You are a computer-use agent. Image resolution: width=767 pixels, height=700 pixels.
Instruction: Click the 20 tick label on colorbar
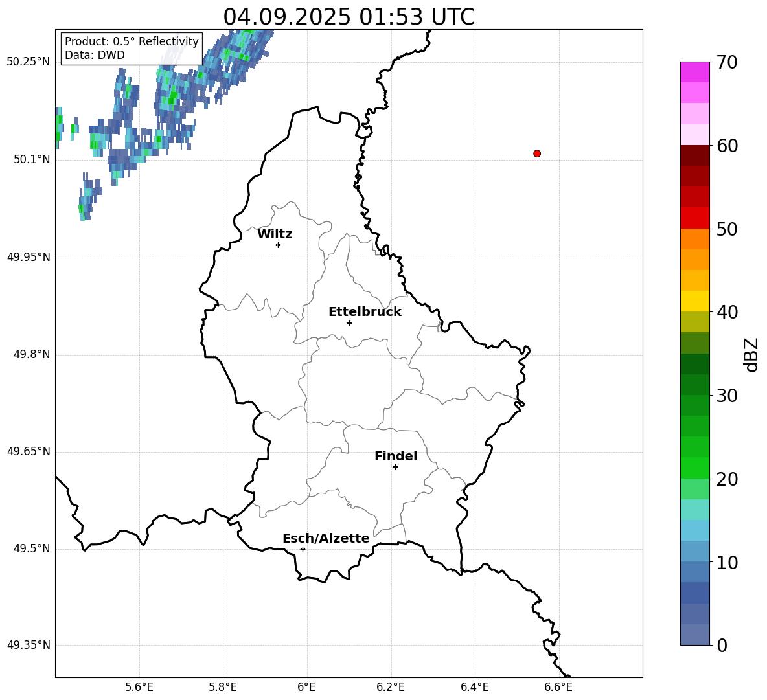(727, 479)
